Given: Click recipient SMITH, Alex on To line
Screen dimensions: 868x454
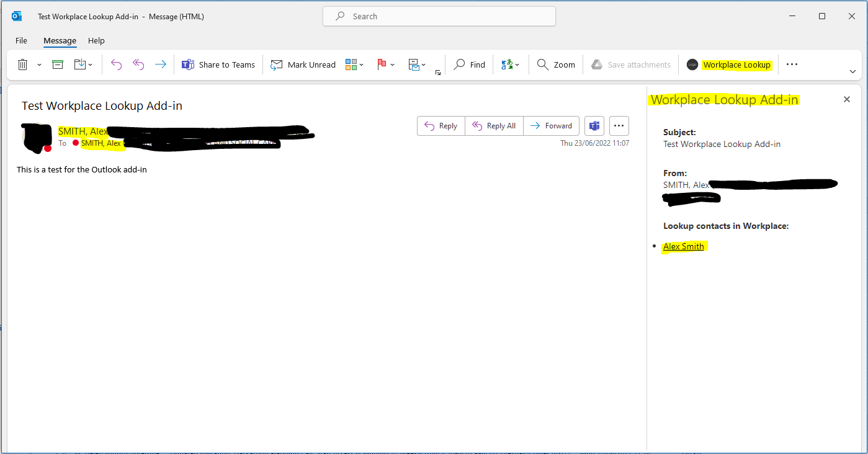Looking at the screenshot, I should [x=101, y=143].
